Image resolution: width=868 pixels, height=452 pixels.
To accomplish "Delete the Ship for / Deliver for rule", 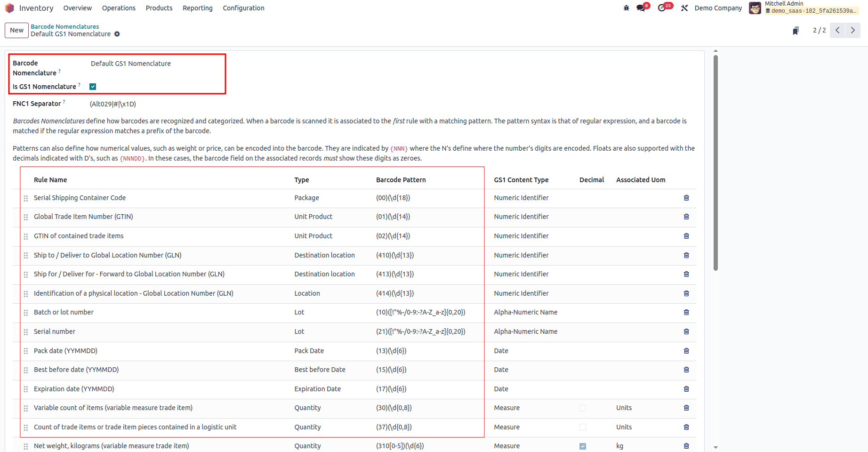I will [686, 274].
